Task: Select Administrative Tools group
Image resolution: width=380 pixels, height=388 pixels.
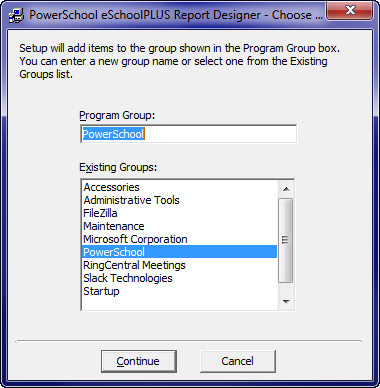Action: 179,200
